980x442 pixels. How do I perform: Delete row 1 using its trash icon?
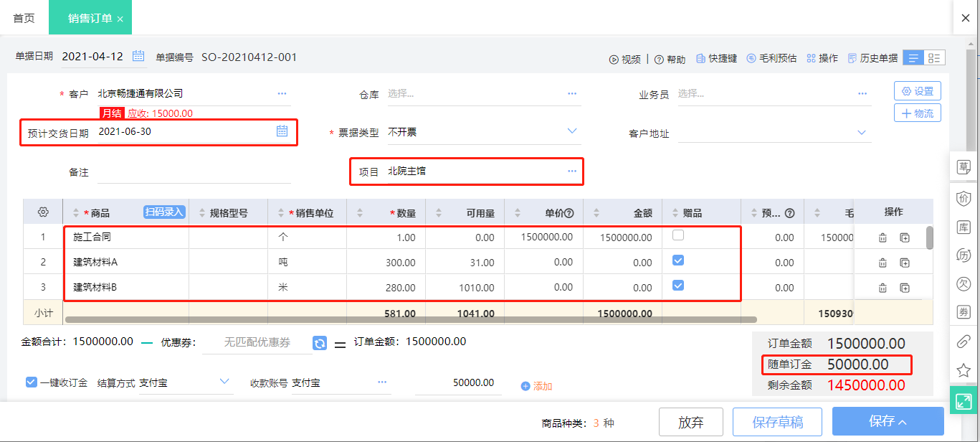point(883,237)
